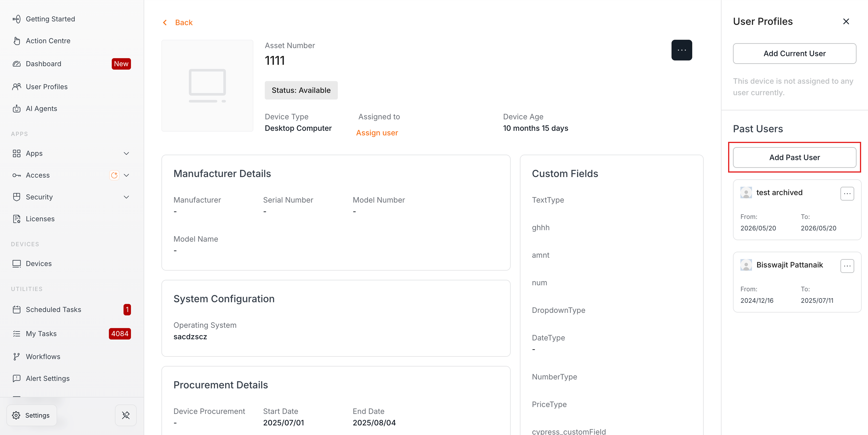Expand the Security submenu chevron
Image resolution: width=868 pixels, height=435 pixels.
pyautogui.click(x=126, y=197)
